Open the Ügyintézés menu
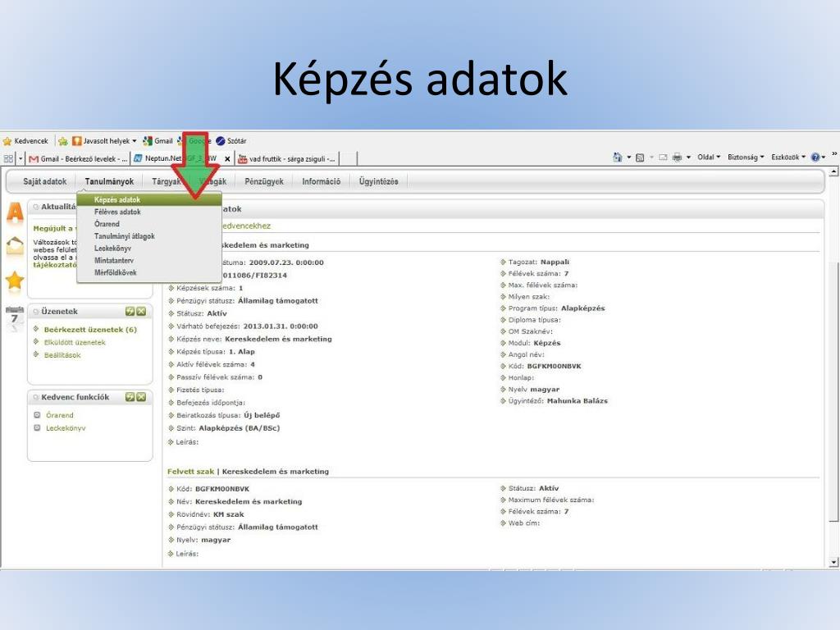The width and height of the screenshot is (840, 630). click(x=379, y=181)
